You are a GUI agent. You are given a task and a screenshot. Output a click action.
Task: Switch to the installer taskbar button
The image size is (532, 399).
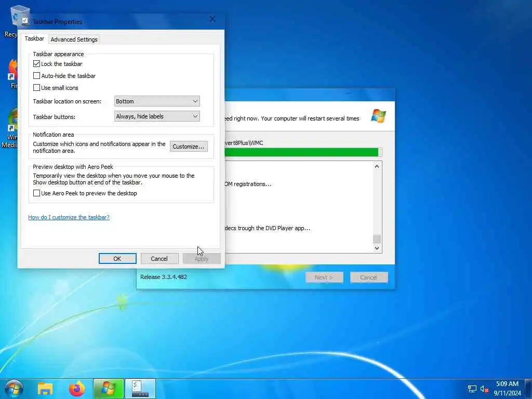[x=108, y=389]
